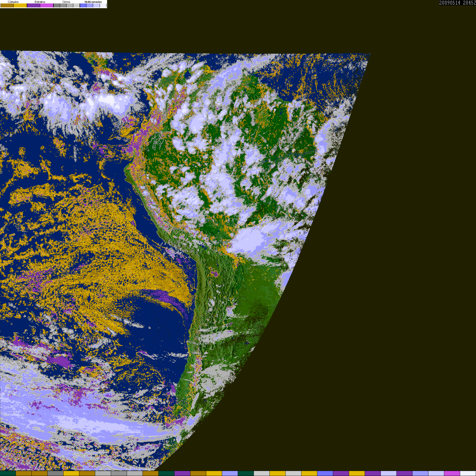Click the 'Cirros' legend label

[x=66, y=2]
